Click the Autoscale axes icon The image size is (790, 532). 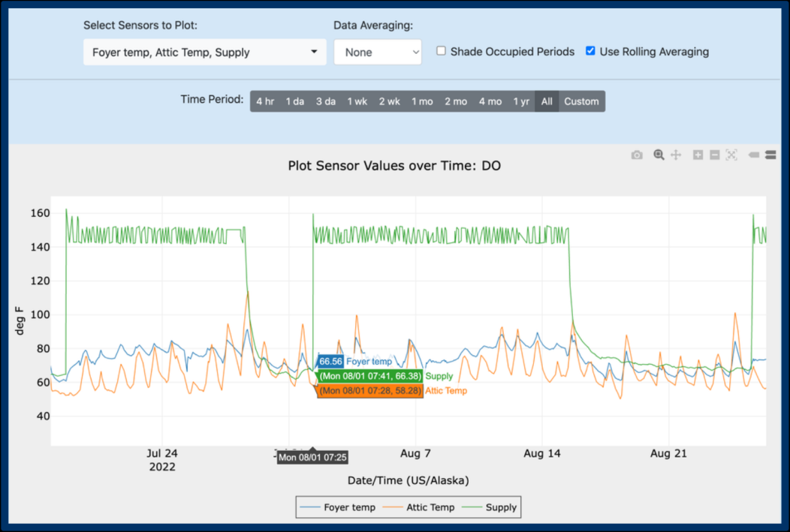click(731, 155)
